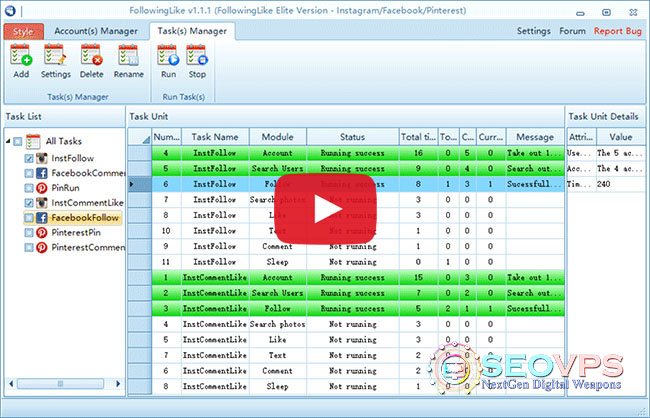Screen dimensions: 650x418
Task: Uncheck the InstCommentLike task checkbox
Action: pos(29,203)
